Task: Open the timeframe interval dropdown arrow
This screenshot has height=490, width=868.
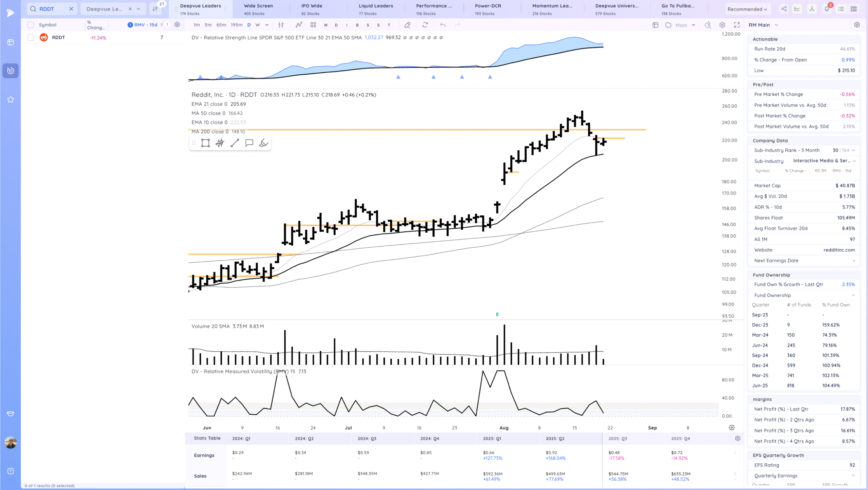Action: pos(267,25)
